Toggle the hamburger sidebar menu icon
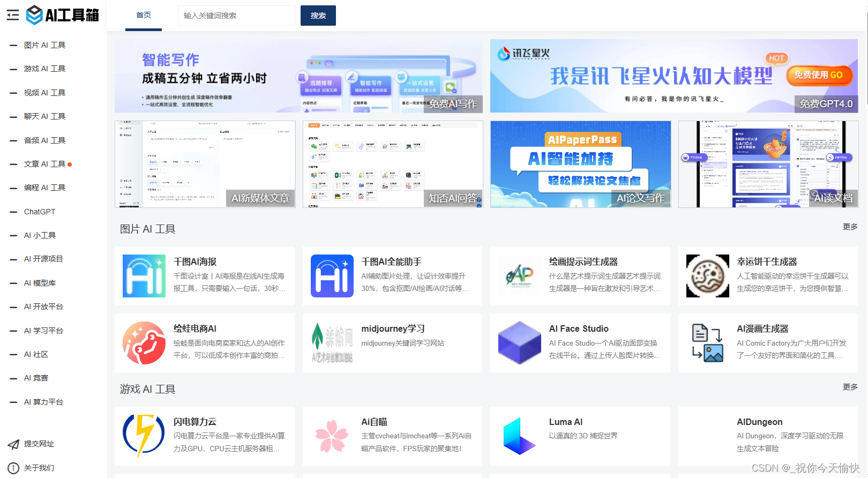This screenshot has height=478, width=868. click(13, 15)
